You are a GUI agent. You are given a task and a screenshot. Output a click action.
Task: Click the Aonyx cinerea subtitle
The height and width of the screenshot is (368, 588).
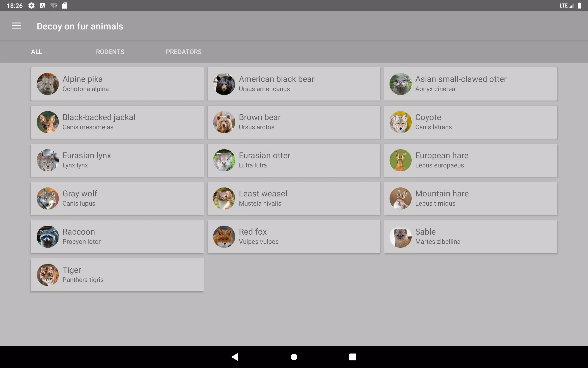point(435,89)
